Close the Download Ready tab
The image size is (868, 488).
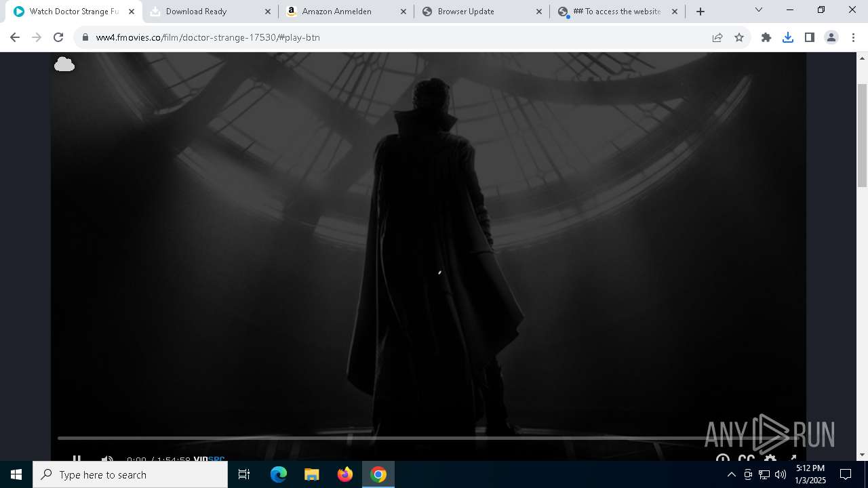point(267,12)
